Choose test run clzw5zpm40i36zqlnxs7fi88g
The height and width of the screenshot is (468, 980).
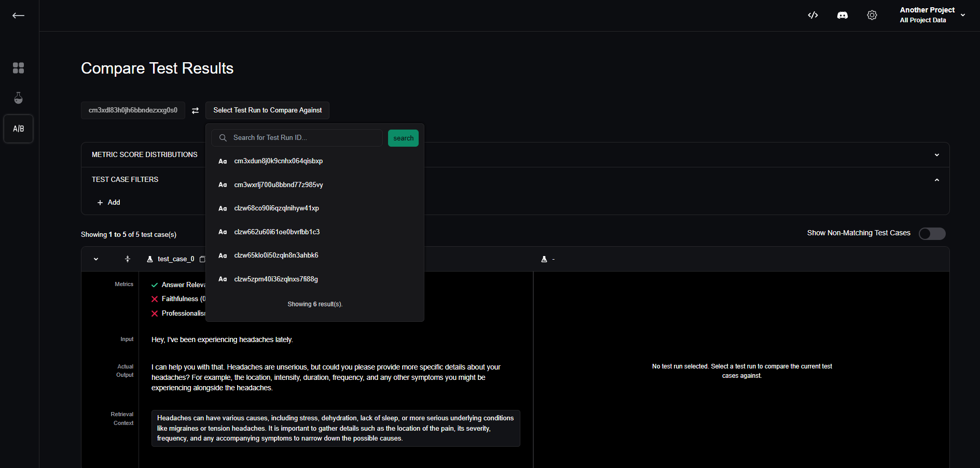click(x=275, y=279)
